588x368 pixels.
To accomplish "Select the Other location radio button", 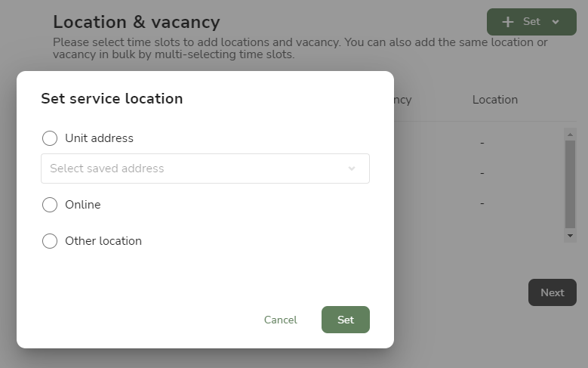I will point(50,241).
